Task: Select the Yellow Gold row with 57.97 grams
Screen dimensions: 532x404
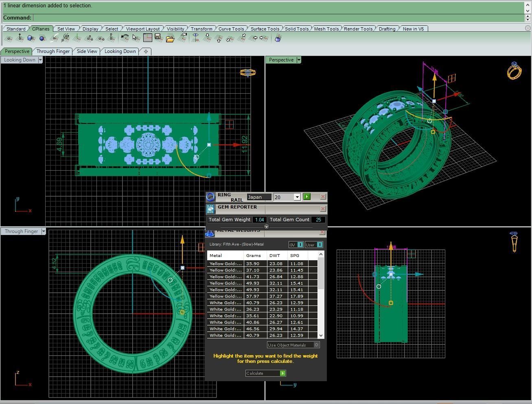Action: pyautogui.click(x=262, y=296)
